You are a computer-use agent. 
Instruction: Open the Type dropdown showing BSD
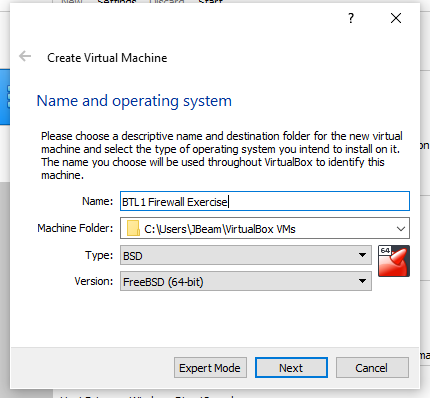[246, 255]
